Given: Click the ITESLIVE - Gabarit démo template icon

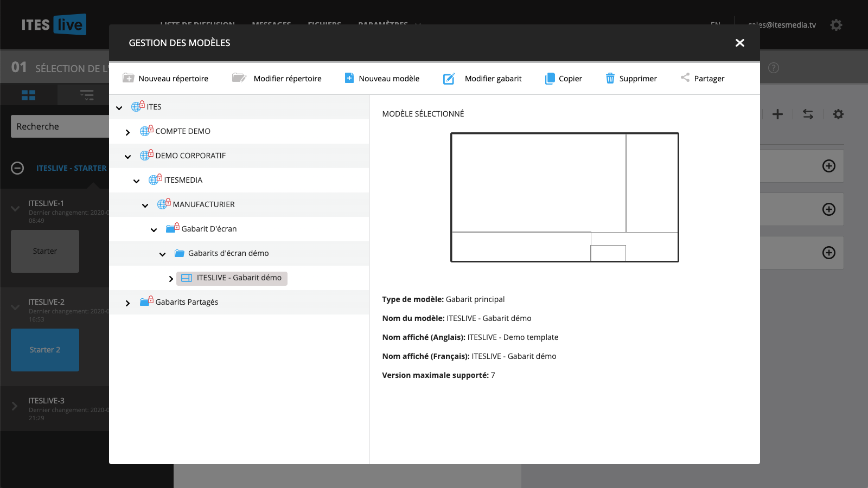Looking at the screenshot, I should tap(187, 278).
